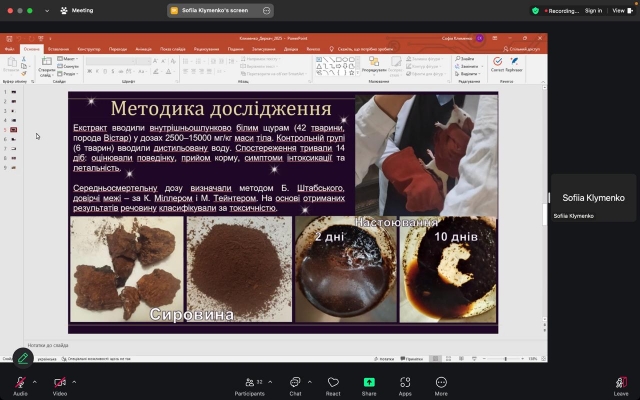Click the New Slide (Створити слайд) button

[x=47, y=67]
